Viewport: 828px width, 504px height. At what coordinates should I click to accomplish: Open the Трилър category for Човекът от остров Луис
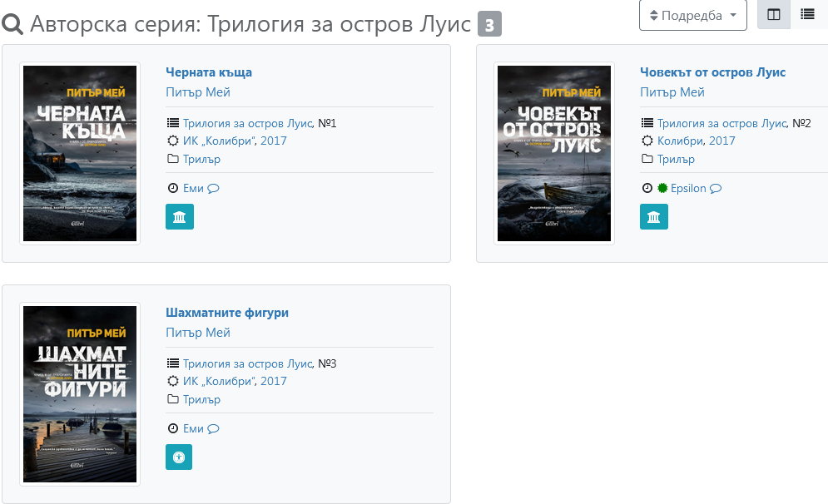[676, 159]
